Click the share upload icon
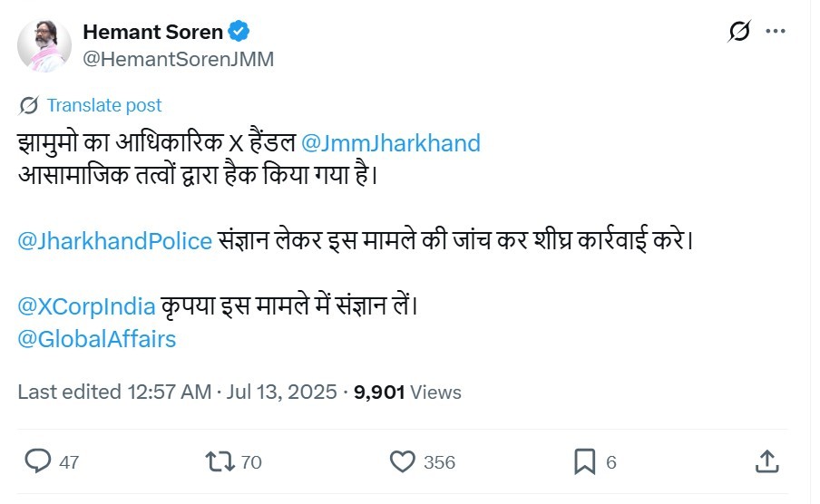 pyautogui.click(x=766, y=461)
